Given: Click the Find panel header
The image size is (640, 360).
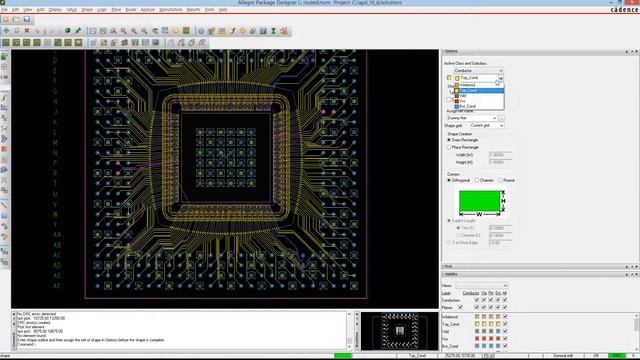Looking at the screenshot, I should 540,266.
